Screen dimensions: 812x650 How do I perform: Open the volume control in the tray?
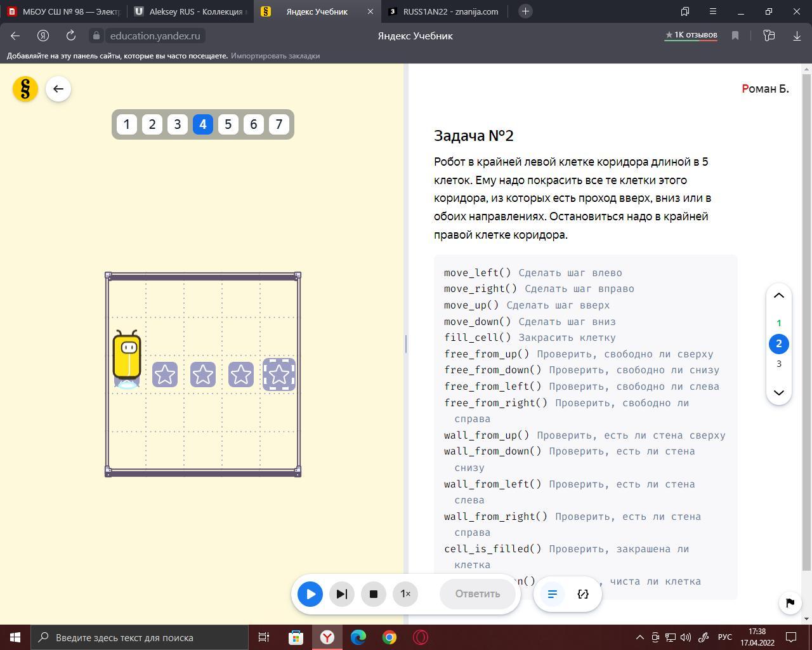coord(686,637)
